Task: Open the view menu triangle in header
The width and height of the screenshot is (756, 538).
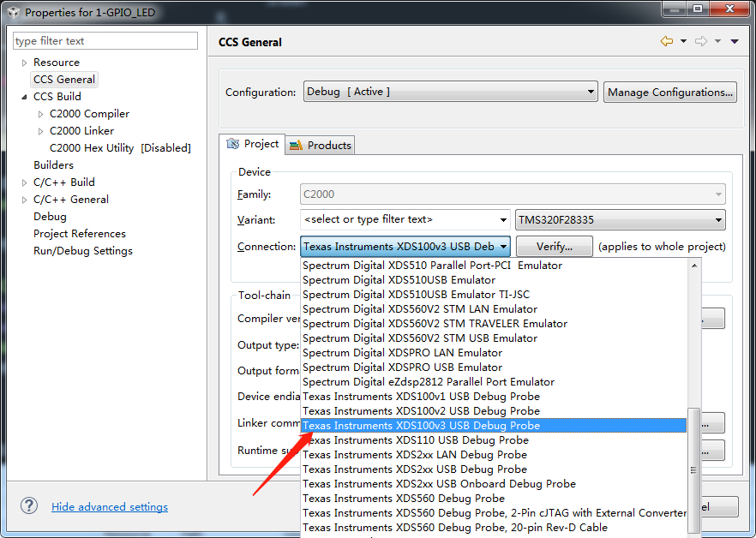Action: tap(735, 41)
